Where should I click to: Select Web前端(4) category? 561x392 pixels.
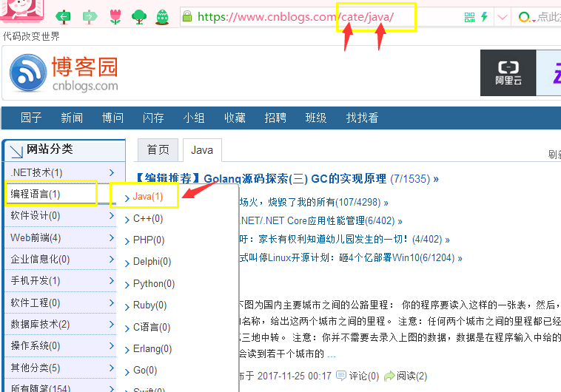36,238
